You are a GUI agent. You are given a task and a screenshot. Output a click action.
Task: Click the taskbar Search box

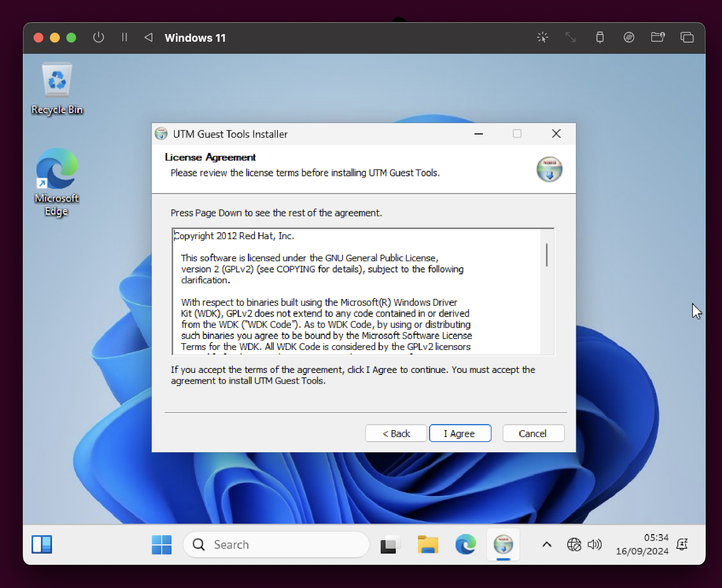click(x=276, y=545)
